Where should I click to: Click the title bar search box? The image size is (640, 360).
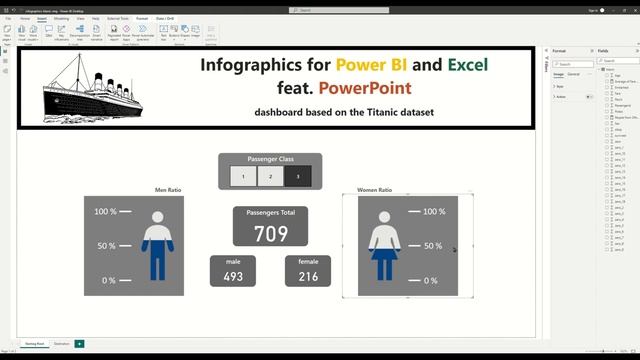click(339, 10)
